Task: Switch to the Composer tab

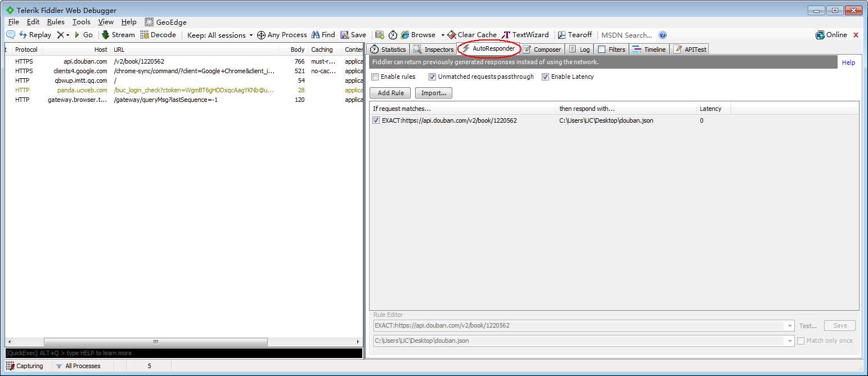Action: coord(542,50)
